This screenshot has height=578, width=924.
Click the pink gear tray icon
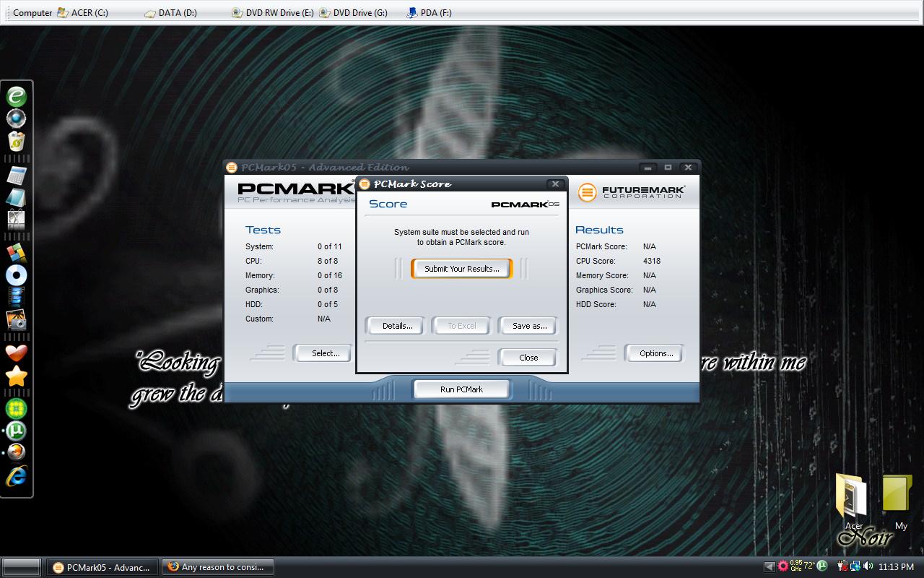783,566
